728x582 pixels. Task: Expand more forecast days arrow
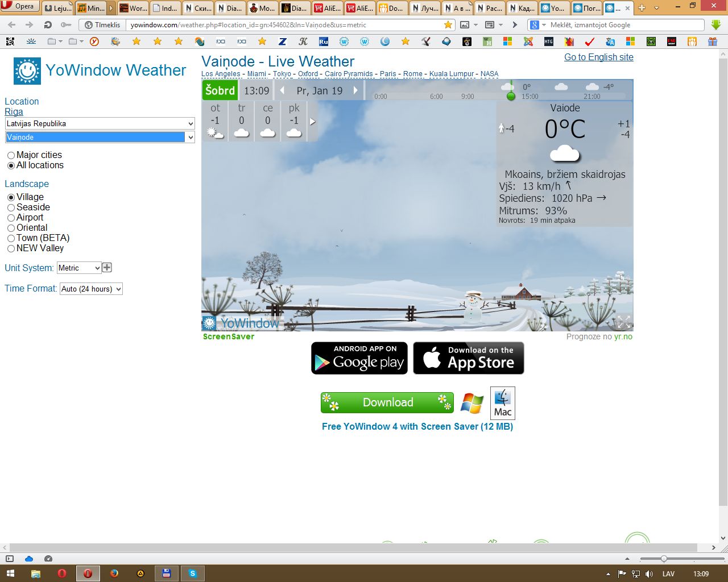click(312, 122)
